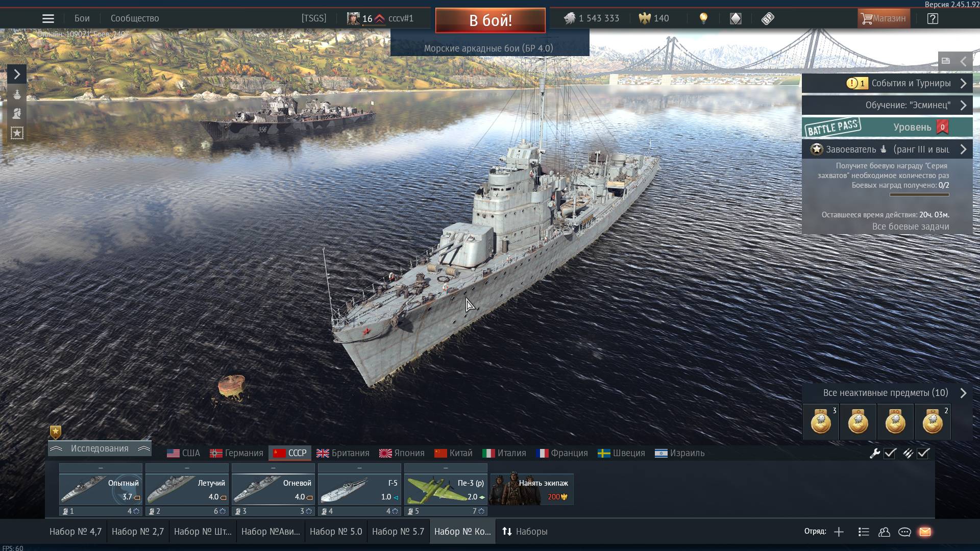Click Нанять экипаж for 200 eagles

(532, 489)
